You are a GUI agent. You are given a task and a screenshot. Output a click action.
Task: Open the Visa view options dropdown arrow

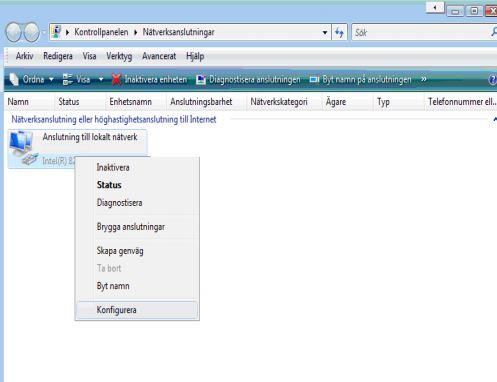101,79
